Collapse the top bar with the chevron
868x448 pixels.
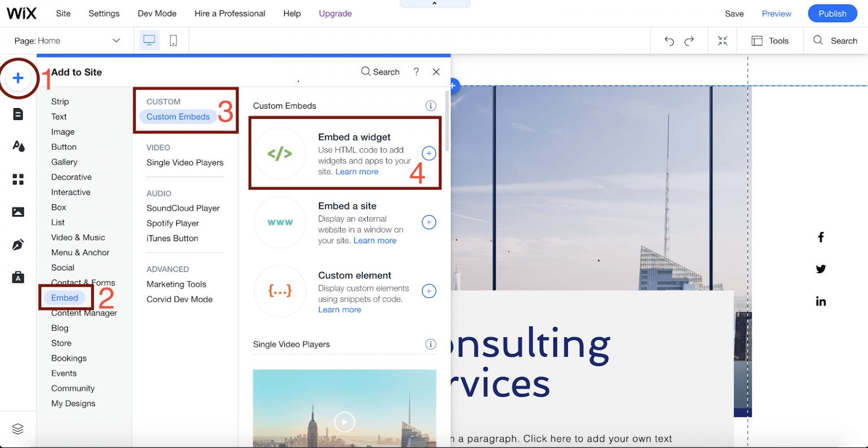pos(435,3)
